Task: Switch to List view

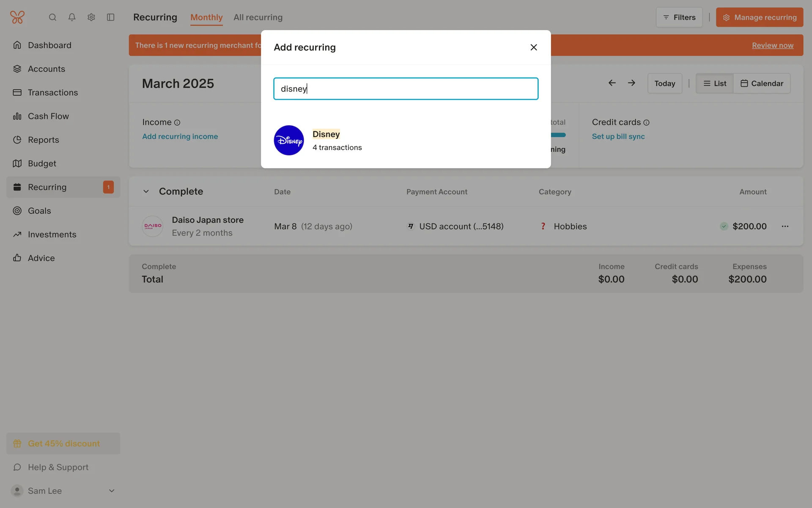Action: (x=715, y=83)
